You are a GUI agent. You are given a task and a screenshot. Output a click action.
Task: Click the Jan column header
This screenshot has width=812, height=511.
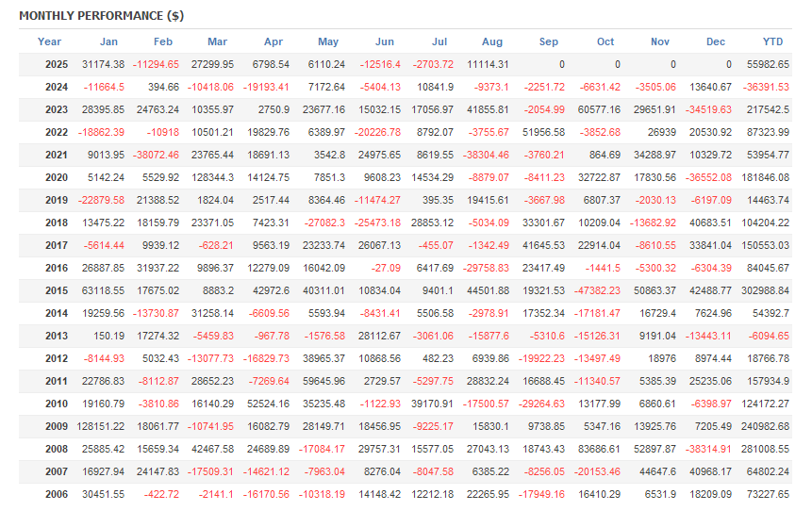(x=108, y=41)
